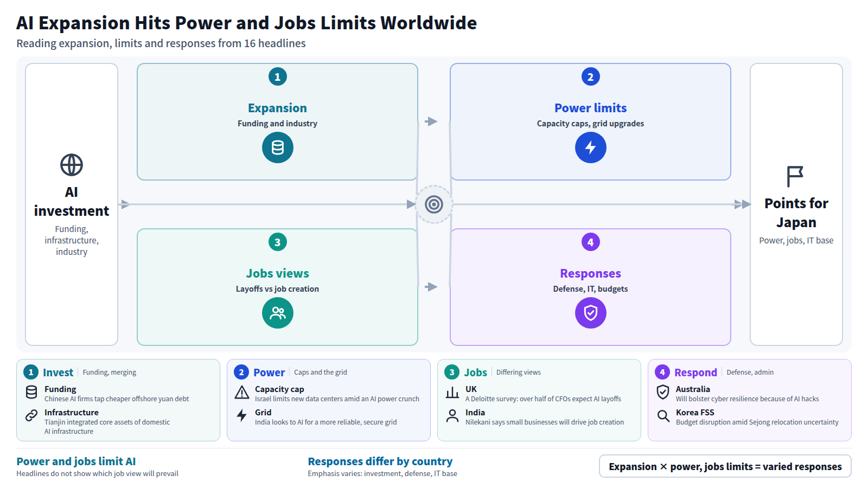Viewport: 868px width, 488px height.
Task: Click the number 3 badge above Jobs views
Action: click(278, 242)
